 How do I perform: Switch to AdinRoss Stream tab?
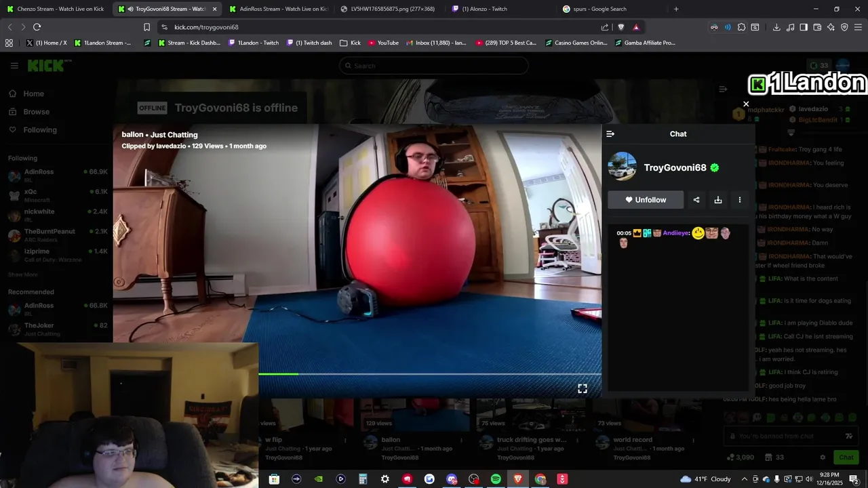(x=277, y=9)
